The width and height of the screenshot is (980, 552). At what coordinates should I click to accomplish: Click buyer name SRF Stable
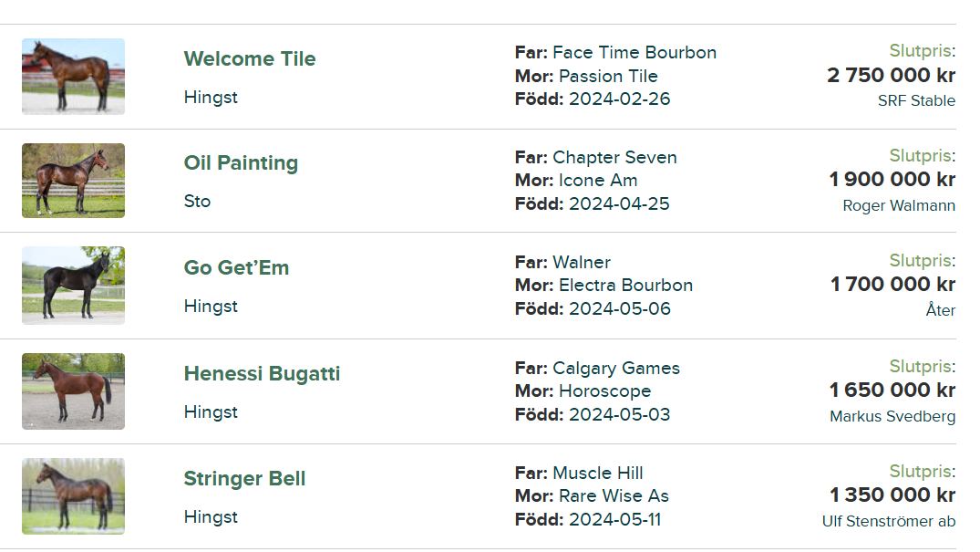tap(916, 101)
